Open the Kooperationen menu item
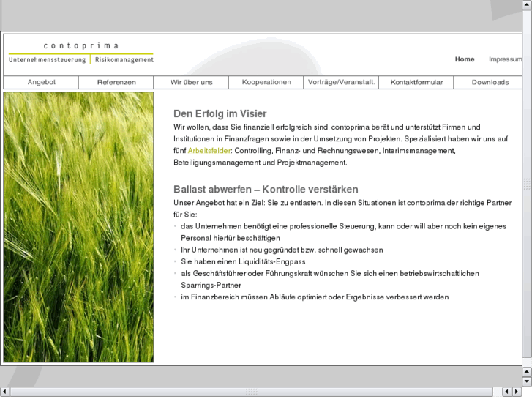This screenshot has height=399, width=532. coord(266,82)
